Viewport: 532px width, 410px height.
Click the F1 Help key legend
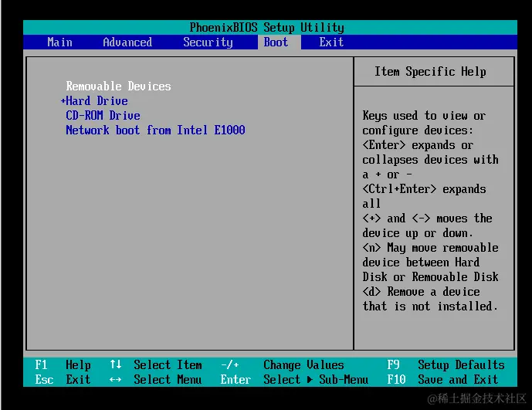click(63, 365)
